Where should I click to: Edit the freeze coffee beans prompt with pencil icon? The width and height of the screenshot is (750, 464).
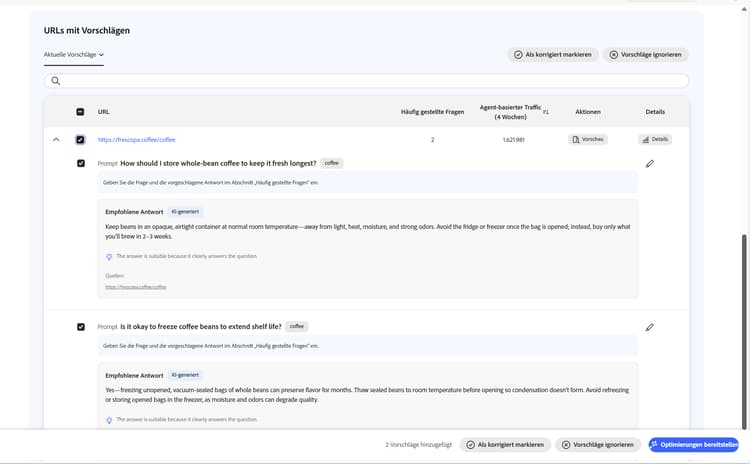click(x=650, y=327)
